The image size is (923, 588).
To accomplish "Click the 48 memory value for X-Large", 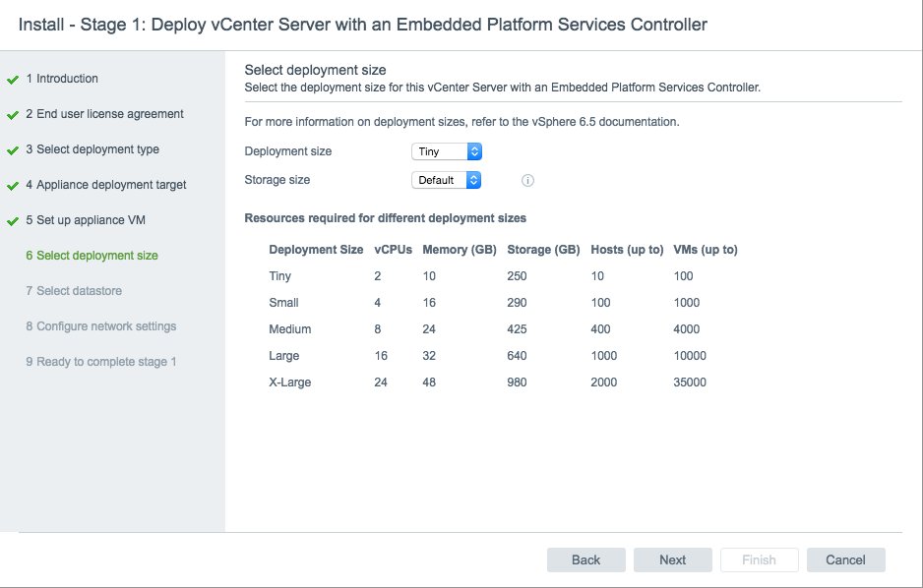I will 429,382.
